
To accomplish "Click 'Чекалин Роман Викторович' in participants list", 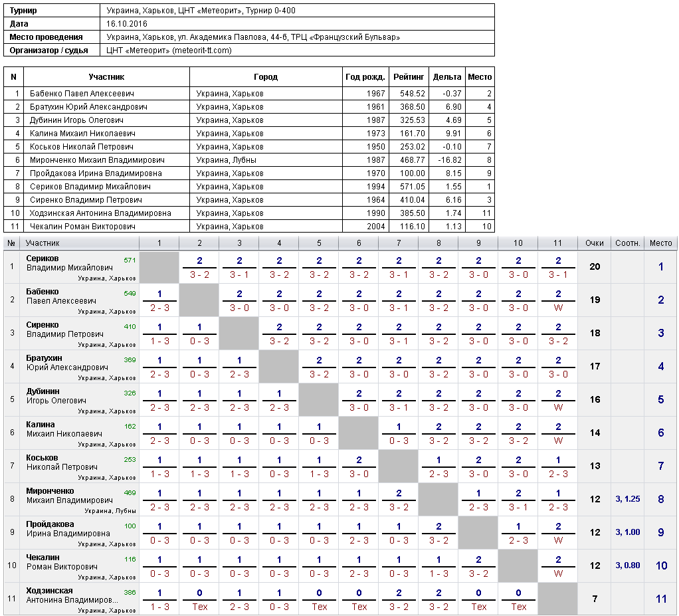I will tap(82, 227).
